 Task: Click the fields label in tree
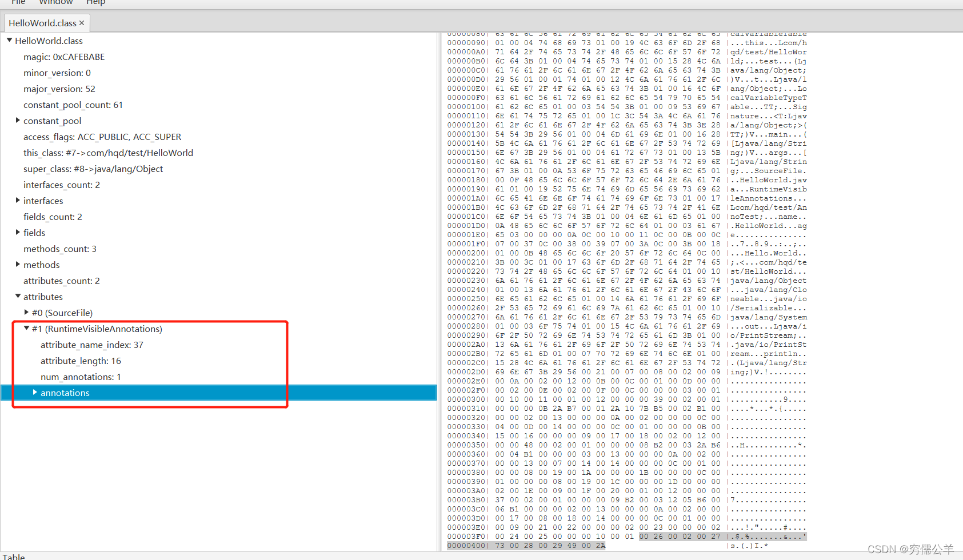[34, 233]
